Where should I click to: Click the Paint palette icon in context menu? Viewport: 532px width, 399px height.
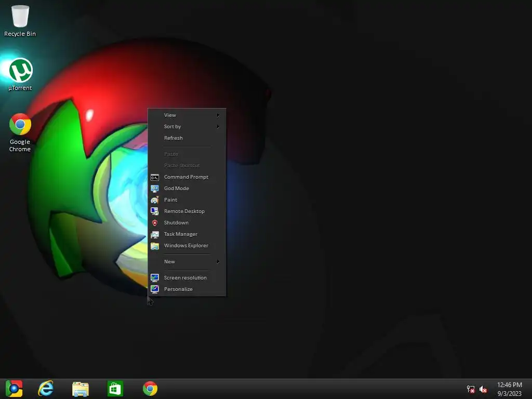pos(155,200)
